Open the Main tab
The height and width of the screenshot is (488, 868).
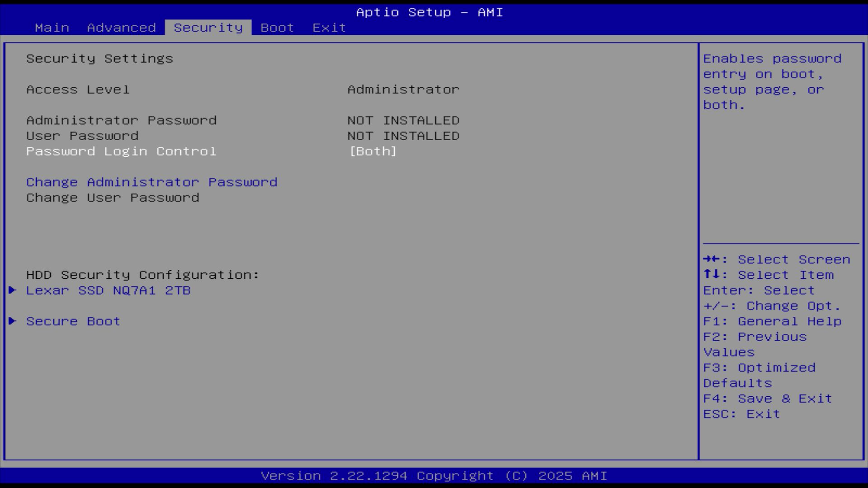point(52,28)
